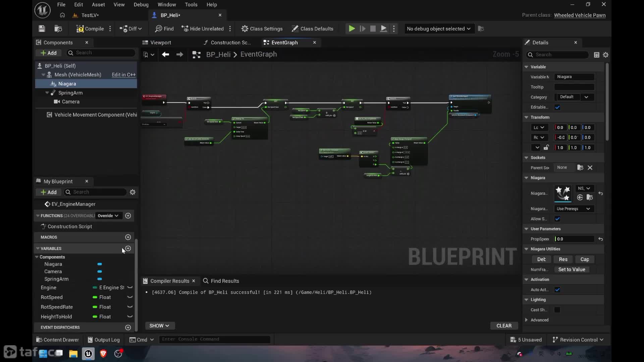
Task: Click the Niagara system asset thumbnail
Action: tap(563, 193)
